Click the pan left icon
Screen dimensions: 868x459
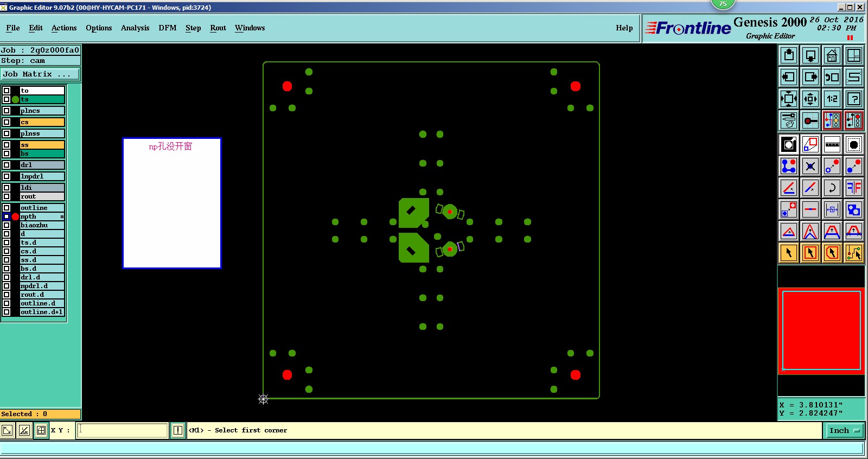789,77
